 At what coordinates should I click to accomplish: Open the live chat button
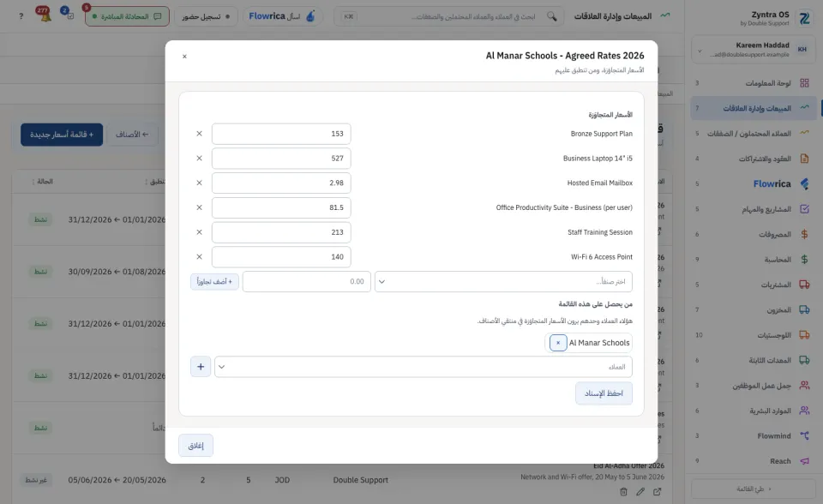coord(127,16)
